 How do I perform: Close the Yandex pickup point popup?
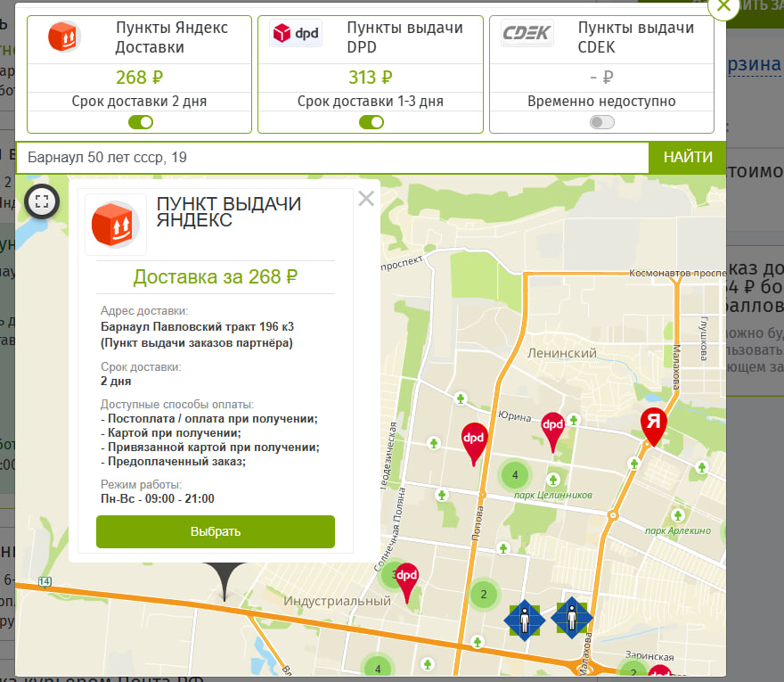pos(366,199)
